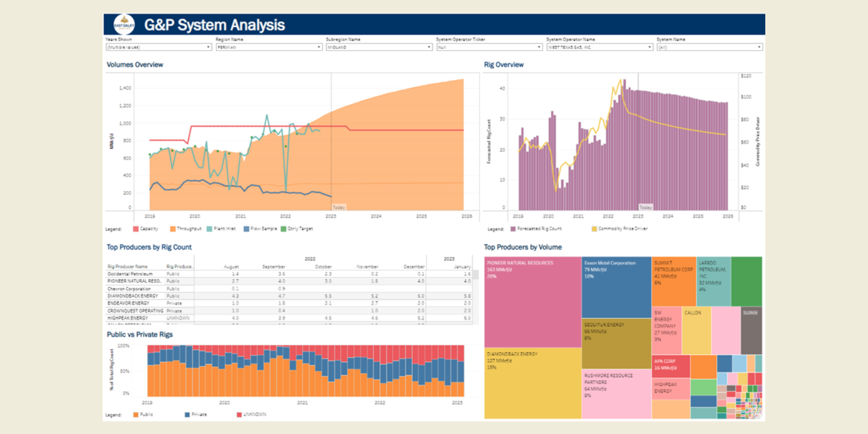Click the Commodity Price Driver legend swatch
868x434 pixels.
594,229
